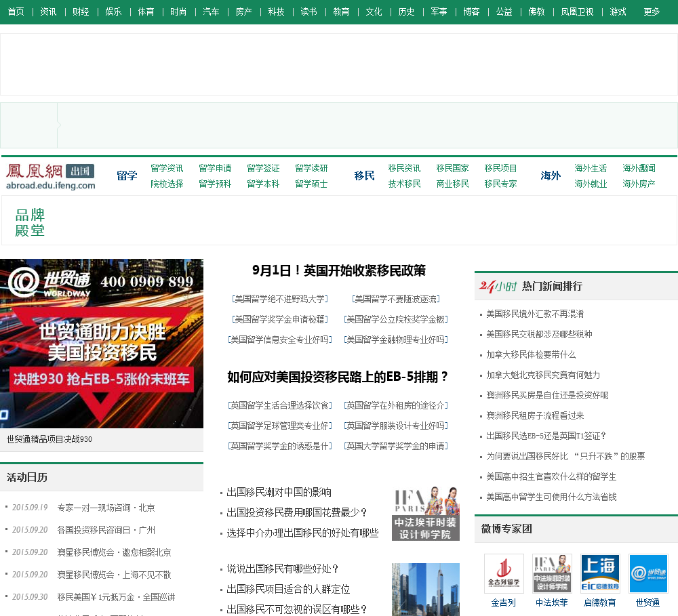Open 技术移民 sub-navigation link
Viewport: 678px width, 616px height.
(404, 184)
